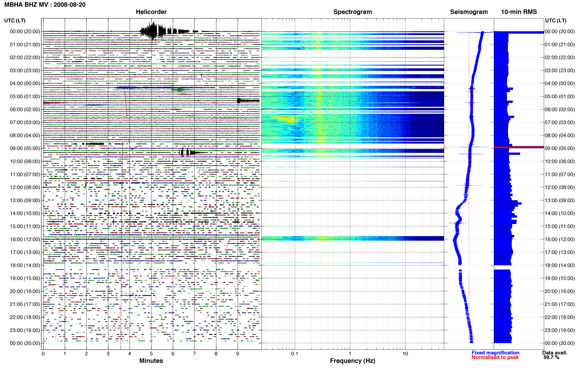Click RMS-side time label "17:00 (13:00)"

coord(560,252)
